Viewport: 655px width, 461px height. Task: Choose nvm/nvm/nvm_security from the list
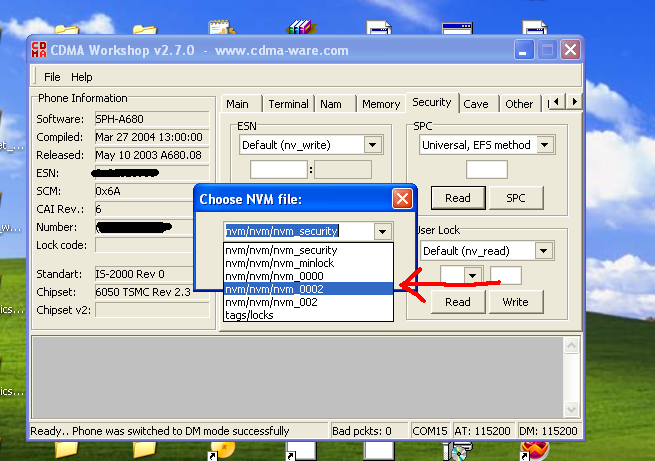308,250
